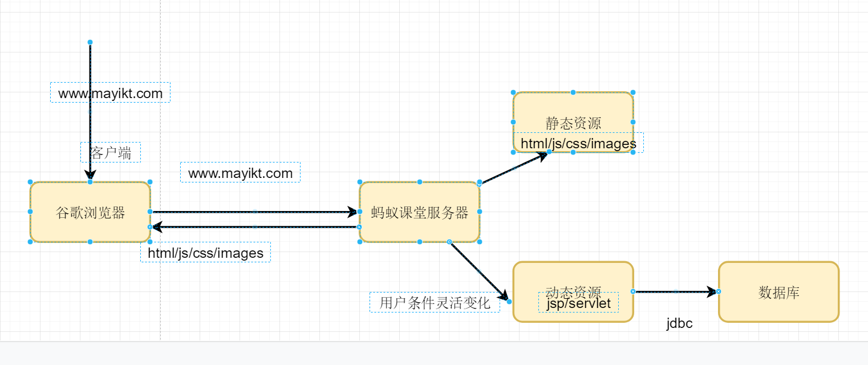Click the top endpoint handle of the vertical arrow
Viewport: 868px width, 365px height.
(x=90, y=42)
